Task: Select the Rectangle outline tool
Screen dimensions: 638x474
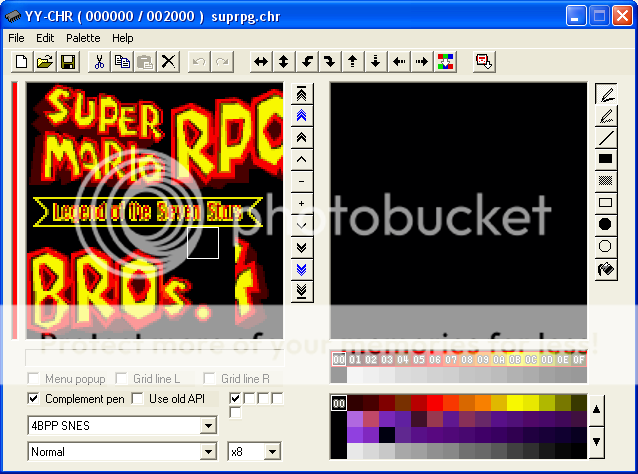Action: click(x=606, y=203)
